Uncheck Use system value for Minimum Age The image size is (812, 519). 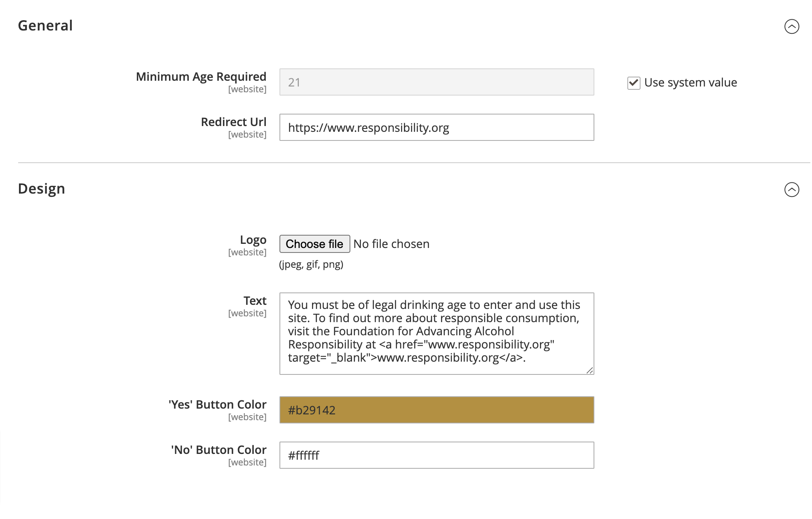click(634, 83)
